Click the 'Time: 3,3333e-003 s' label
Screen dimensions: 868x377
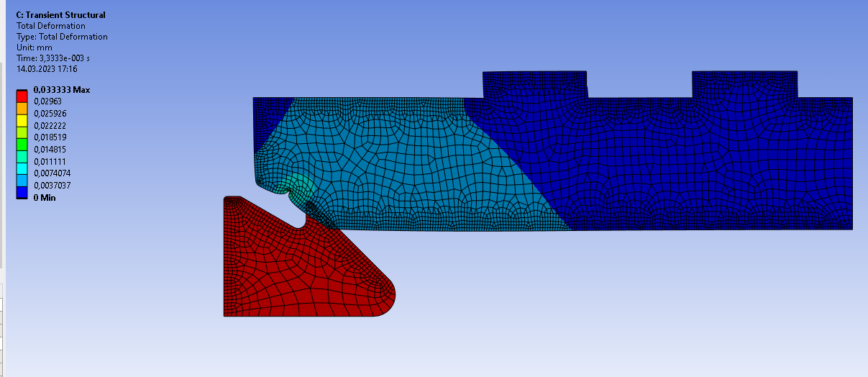tap(53, 58)
